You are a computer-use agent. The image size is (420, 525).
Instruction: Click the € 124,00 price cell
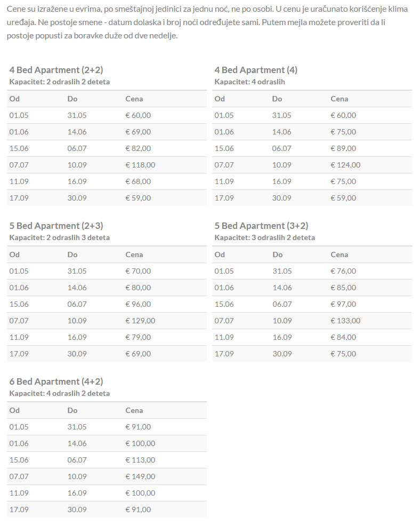pos(345,165)
